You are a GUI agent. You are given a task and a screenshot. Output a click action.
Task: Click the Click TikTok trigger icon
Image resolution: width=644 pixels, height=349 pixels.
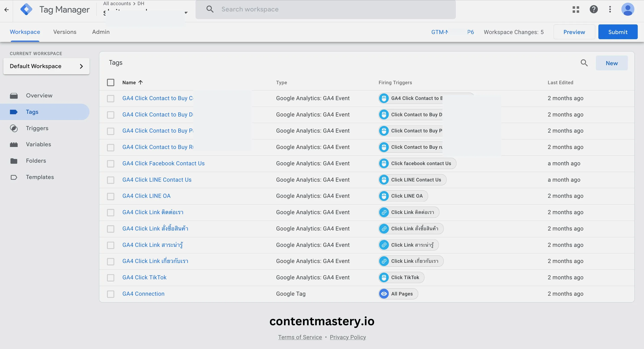point(384,277)
